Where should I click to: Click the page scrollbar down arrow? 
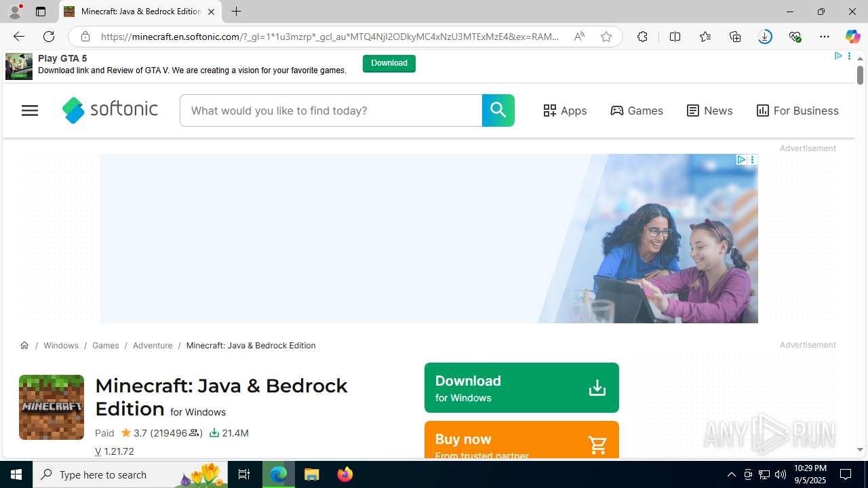pos(860,449)
